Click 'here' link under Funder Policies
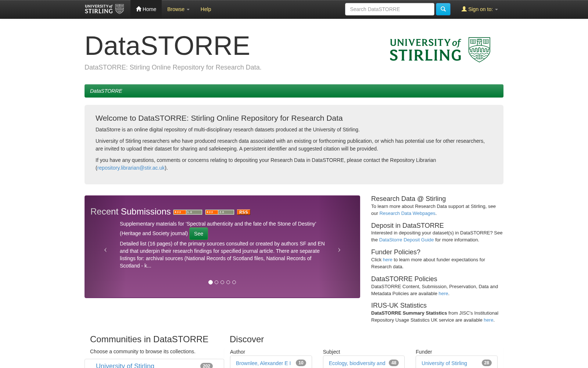Image resolution: width=588 pixels, height=368 pixels. tap(388, 260)
